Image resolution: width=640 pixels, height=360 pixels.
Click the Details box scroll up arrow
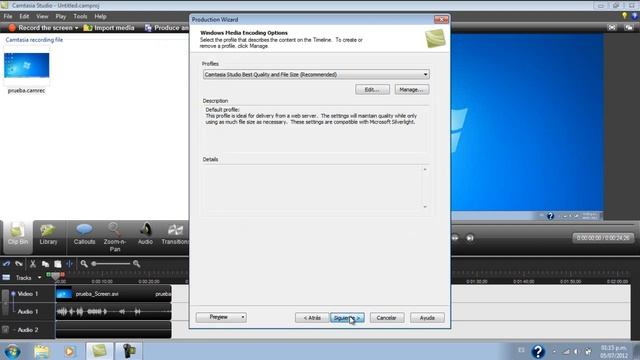point(425,169)
